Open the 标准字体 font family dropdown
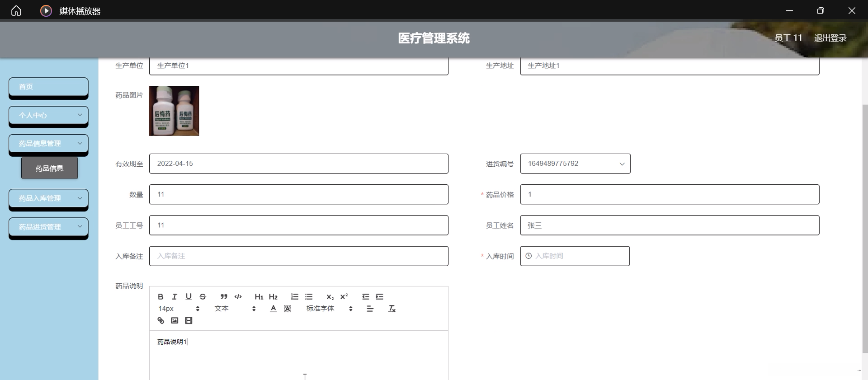The width and height of the screenshot is (868, 380). click(330, 309)
